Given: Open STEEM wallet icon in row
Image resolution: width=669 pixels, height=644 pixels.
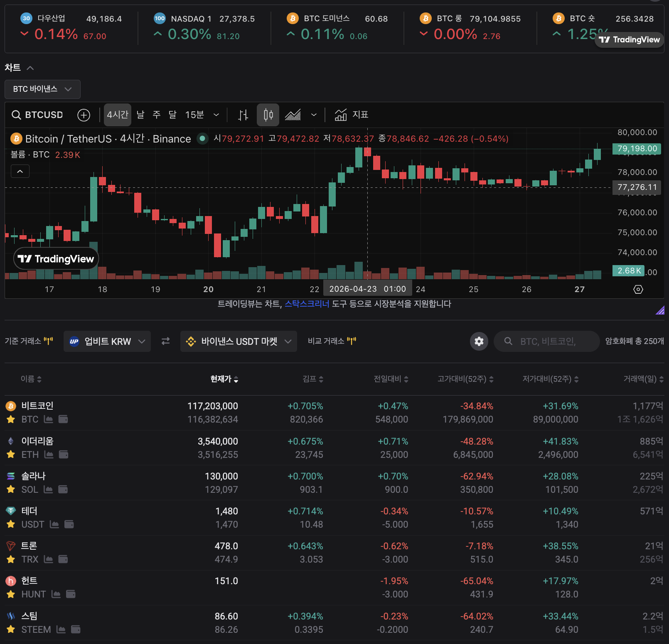Looking at the screenshot, I should (76, 629).
